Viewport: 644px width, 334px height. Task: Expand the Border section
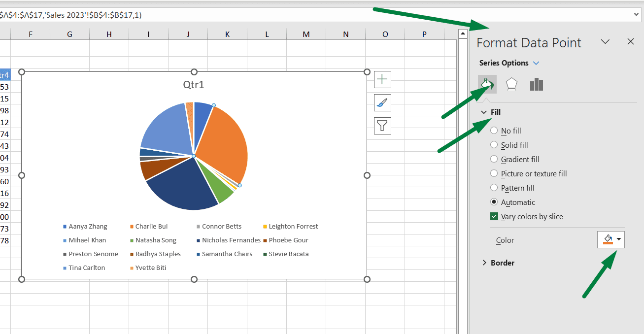click(x=484, y=263)
